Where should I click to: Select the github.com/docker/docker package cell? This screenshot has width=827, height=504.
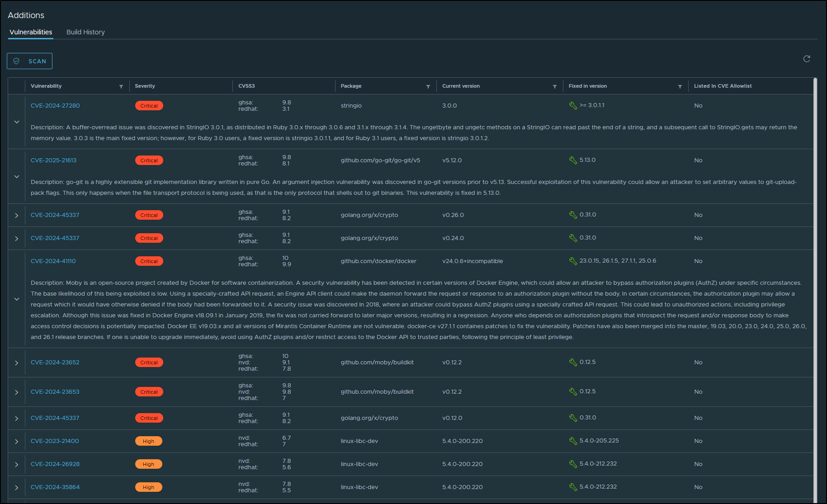tap(378, 261)
